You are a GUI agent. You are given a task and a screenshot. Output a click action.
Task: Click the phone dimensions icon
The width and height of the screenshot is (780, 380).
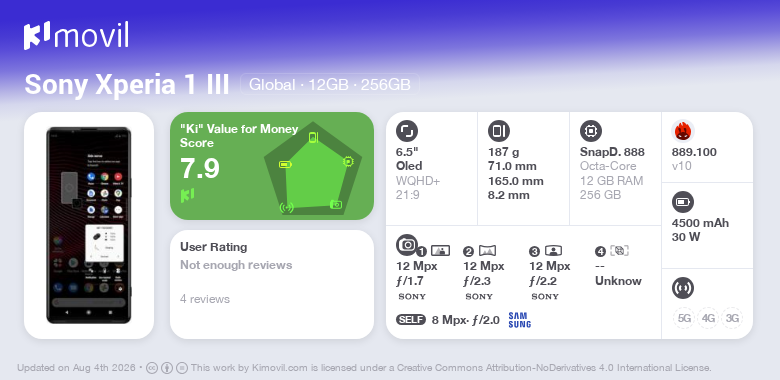coord(499,131)
